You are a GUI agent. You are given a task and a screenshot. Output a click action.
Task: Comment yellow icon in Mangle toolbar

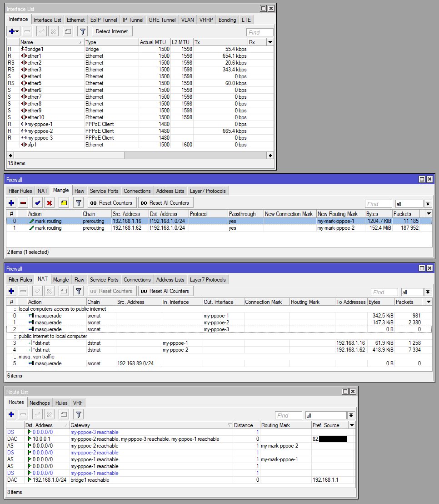[x=64, y=203]
